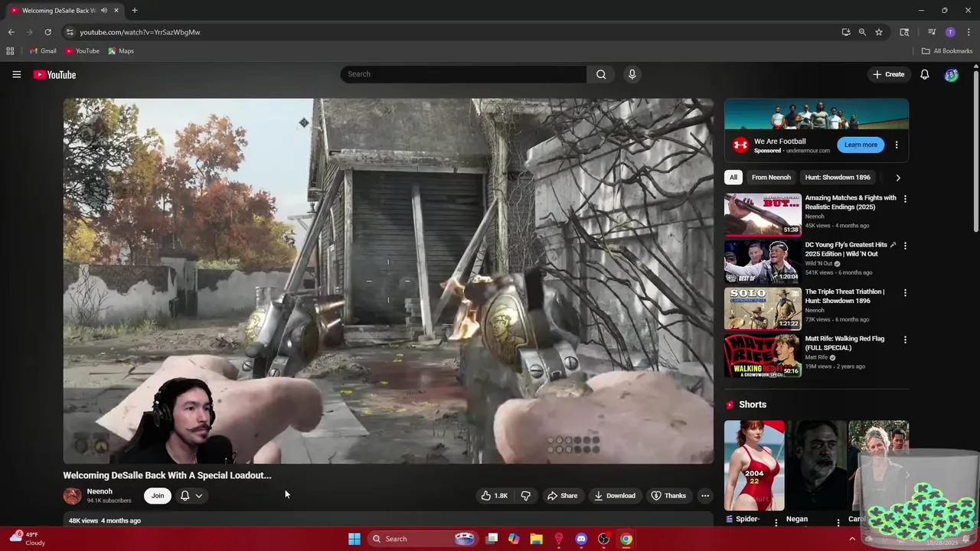Open All Bookmarks folder
The image size is (980, 551).
click(947, 51)
